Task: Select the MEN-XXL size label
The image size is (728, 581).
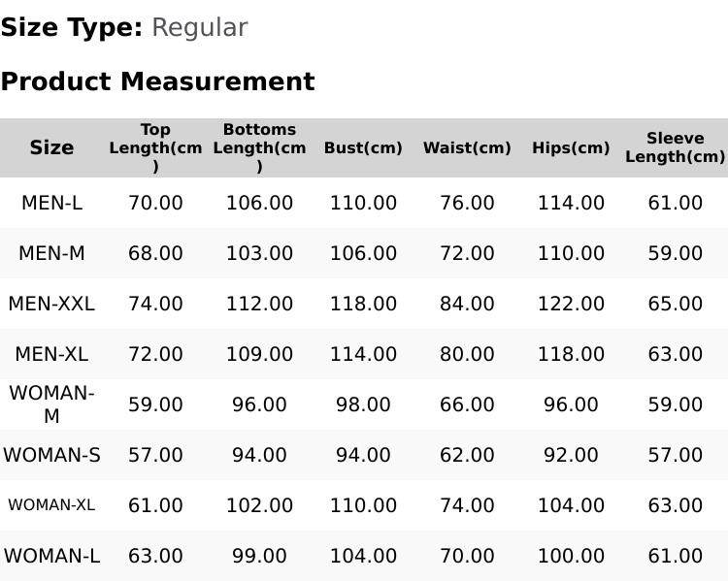Action: coord(51,304)
